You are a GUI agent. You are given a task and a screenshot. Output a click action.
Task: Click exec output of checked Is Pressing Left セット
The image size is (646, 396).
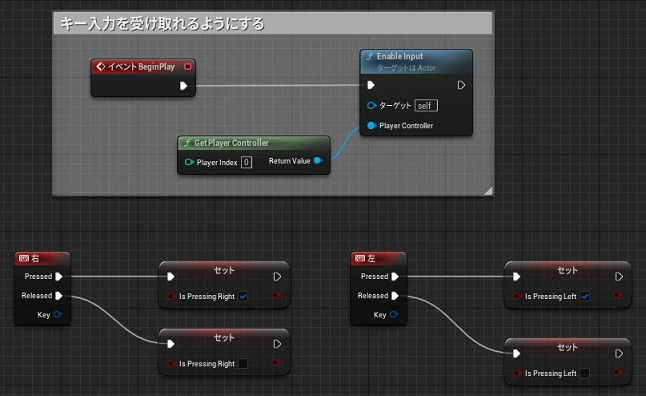619,276
